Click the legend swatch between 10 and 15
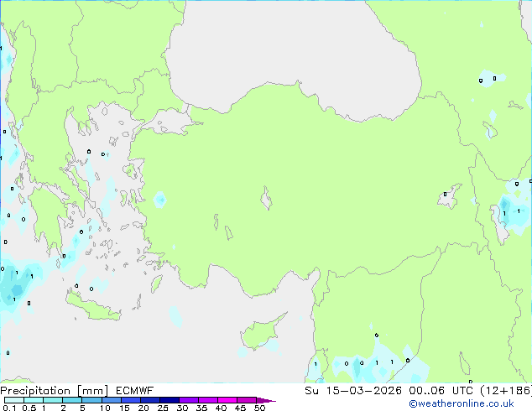Image resolution: width=532 pixels, height=411 pixels. (x=111, y=400)
